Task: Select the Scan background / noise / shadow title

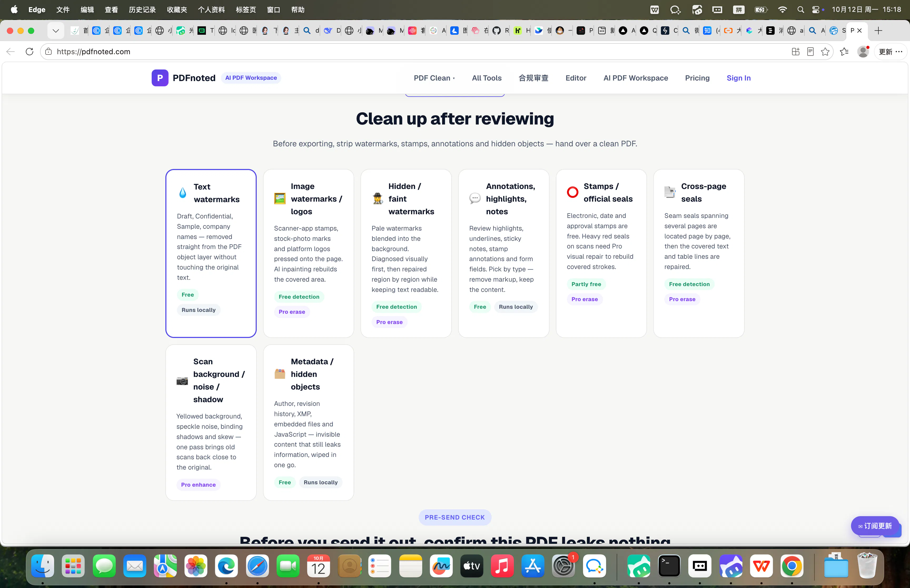Action: [219, 380]
